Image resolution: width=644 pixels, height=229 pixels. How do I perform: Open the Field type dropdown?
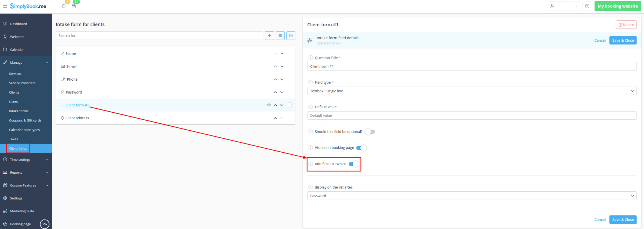(x=472, y=91)
